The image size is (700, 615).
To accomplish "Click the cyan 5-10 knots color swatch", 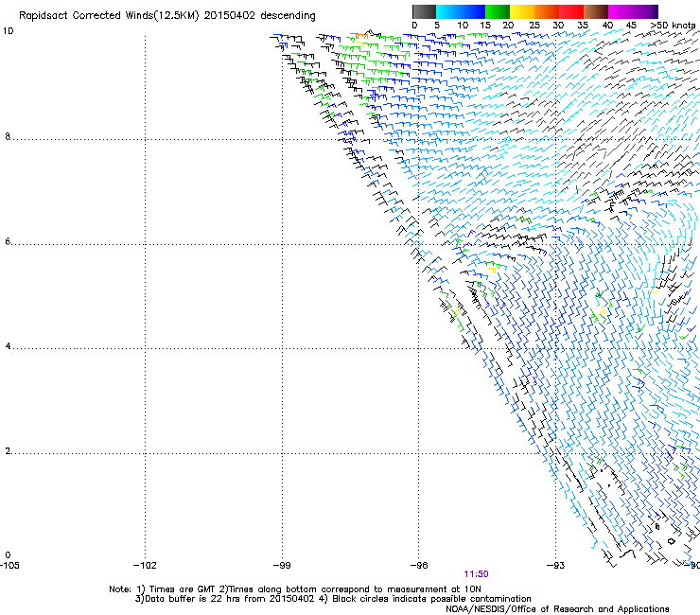I will [447, 11].
